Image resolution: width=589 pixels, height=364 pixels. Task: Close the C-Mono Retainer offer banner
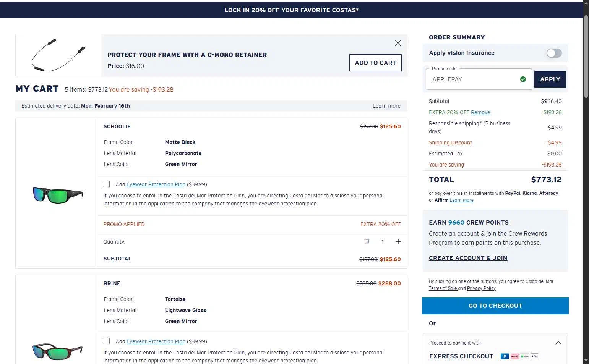pyautogui.click(x=398, y=43)
